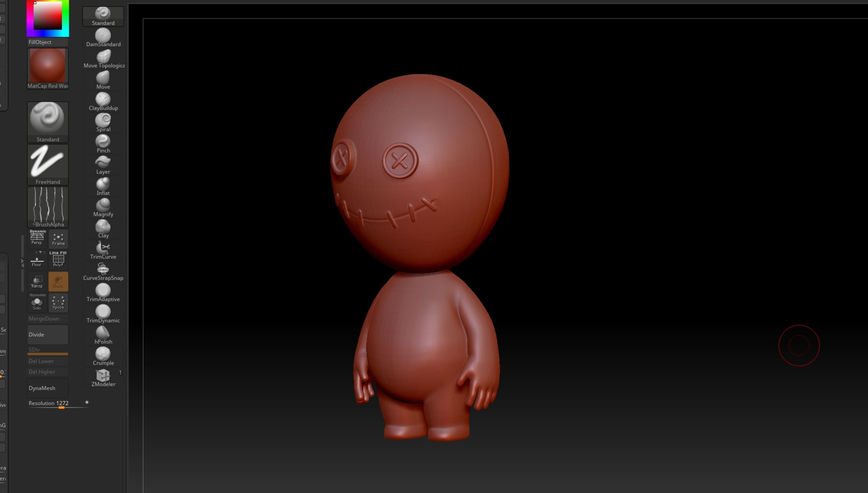The height and width of the screenshot is (493, 868).
Task: Select the Move brush
Action: tap(103, 80)
